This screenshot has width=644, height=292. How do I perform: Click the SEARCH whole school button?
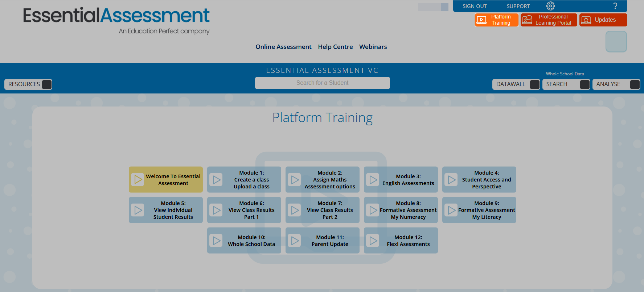pyautogui.click(x=566, y=84)
